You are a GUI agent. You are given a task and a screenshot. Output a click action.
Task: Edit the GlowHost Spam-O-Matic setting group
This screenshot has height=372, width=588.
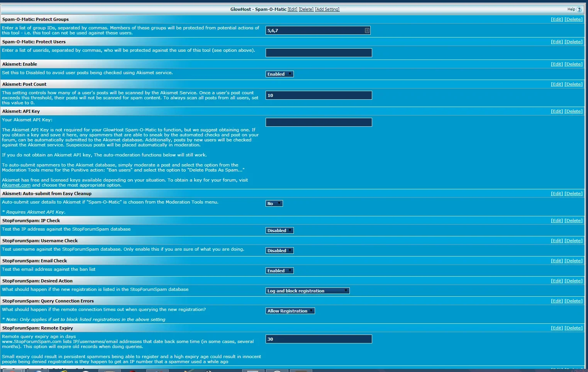pyautogui.click(x=292, y=9)
